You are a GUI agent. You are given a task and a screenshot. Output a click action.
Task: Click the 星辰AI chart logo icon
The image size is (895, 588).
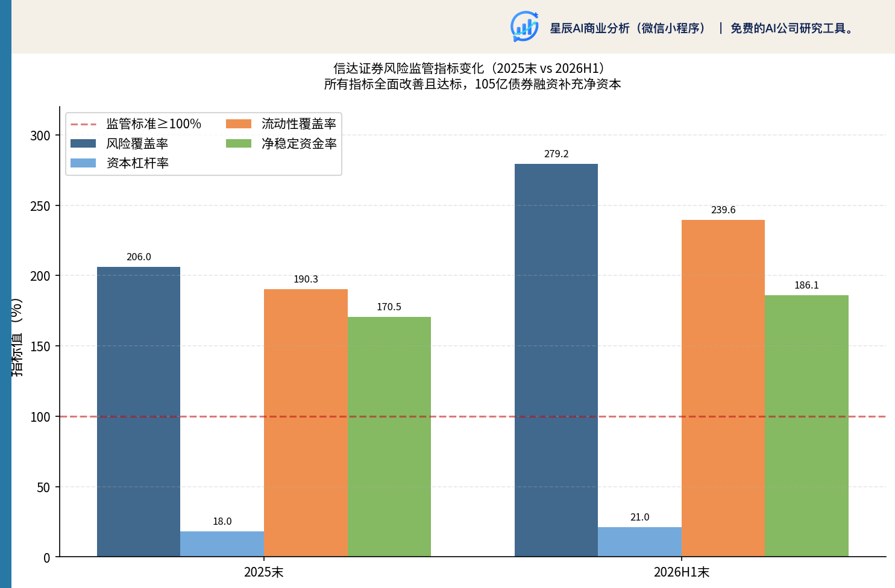coord(524,27)
